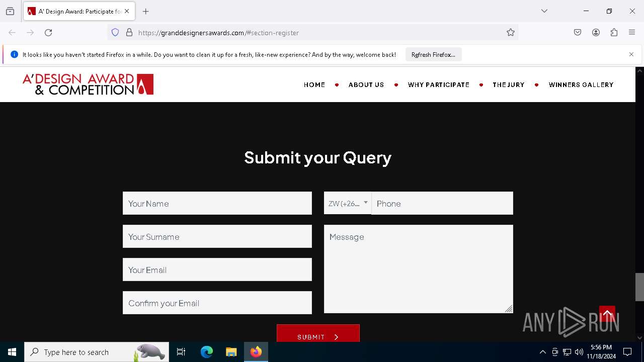Click the Meet Now tray icon

(x=555, y=352)
